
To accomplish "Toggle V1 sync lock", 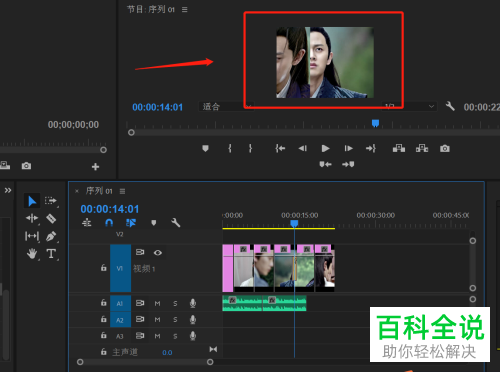I will (x=140, y=252).
